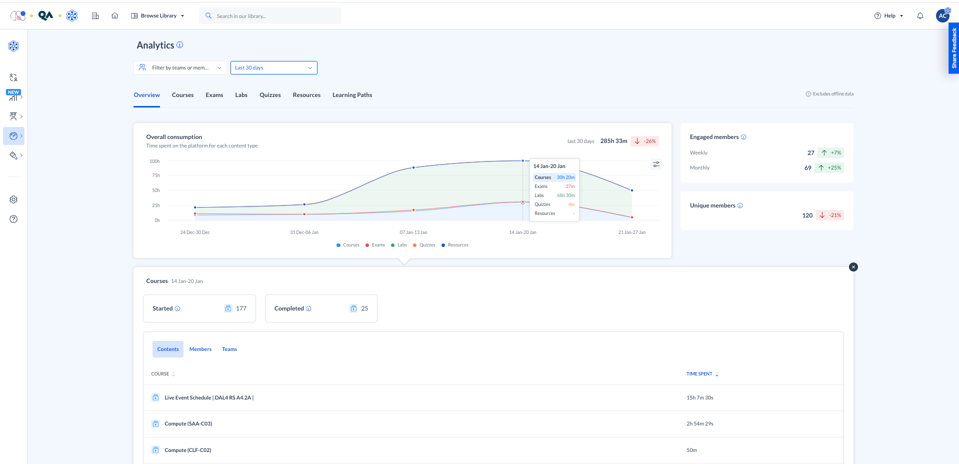Switch to the Exams tab
This screenshot has width=959, height=464.
tap(215, 95)
